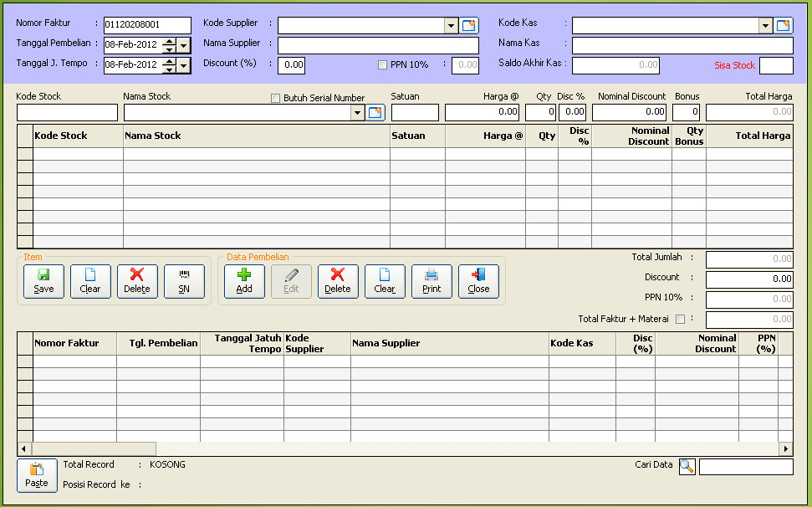Click the Delete button in Item group
The image size is (812, 507).
pos(137,281)
